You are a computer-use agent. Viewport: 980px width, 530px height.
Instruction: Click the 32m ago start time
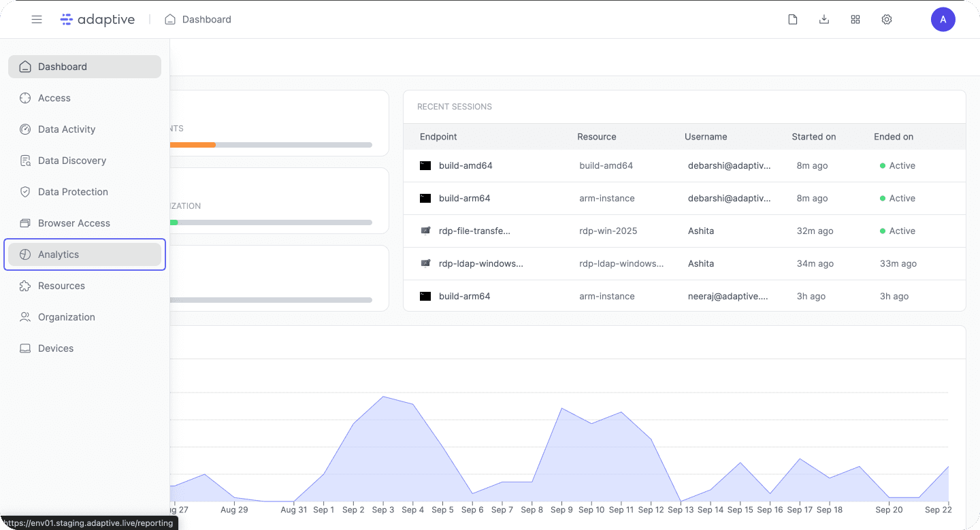tap(815, 231)
